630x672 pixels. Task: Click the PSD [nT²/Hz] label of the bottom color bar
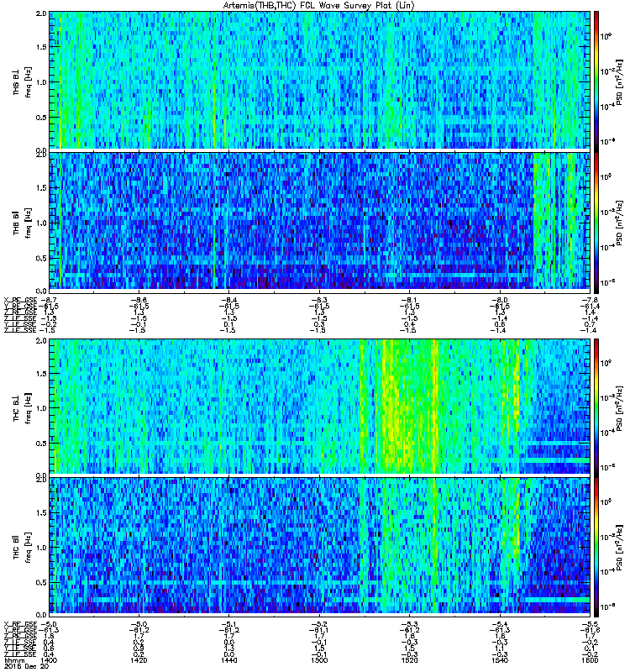[x=618, y=548]
